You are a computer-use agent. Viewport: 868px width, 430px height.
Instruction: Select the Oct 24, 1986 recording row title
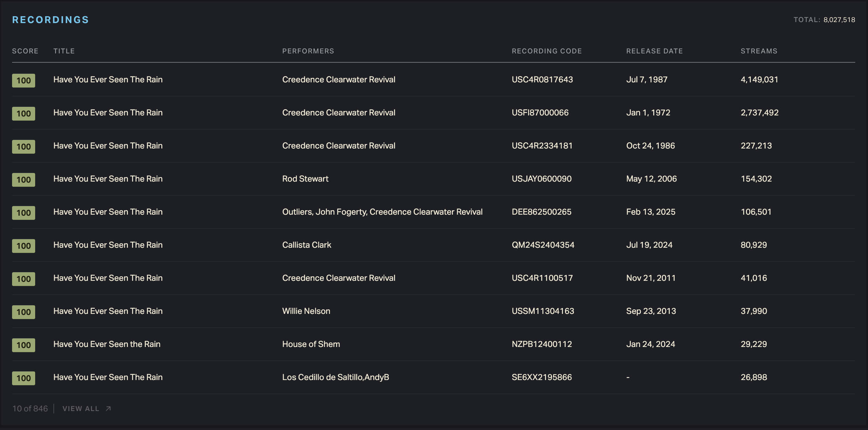pos(108,146)
